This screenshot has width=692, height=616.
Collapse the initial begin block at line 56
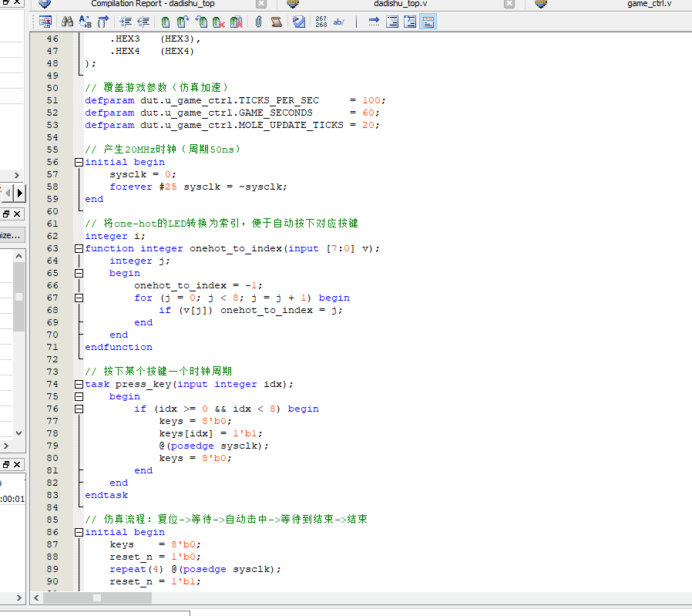pos(79,162)
